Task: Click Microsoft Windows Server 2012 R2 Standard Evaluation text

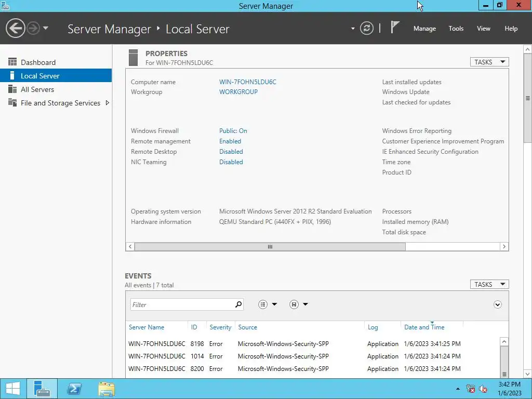Action: [295, 211]
